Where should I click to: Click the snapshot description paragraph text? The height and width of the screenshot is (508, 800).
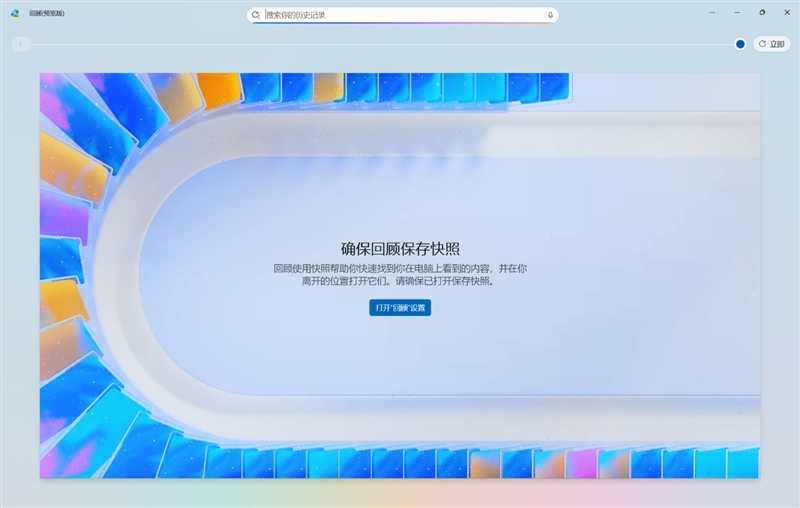coord(400,275)
